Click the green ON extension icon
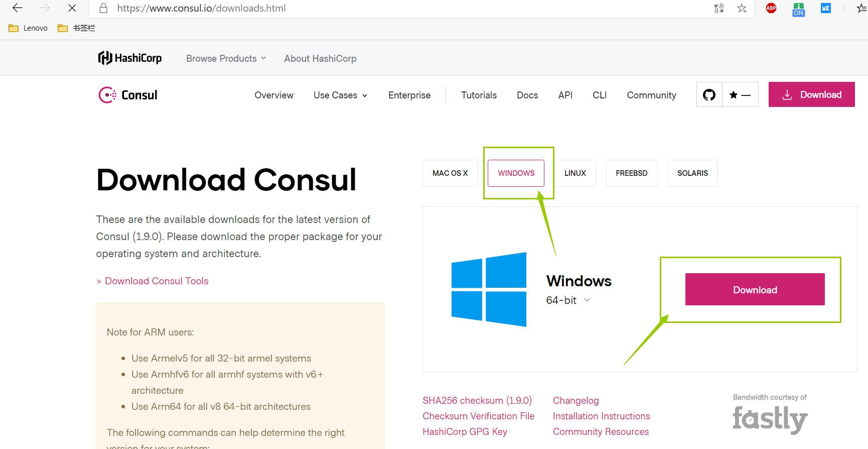Viewport: 868px width, 449px height. tap(799, 9)
